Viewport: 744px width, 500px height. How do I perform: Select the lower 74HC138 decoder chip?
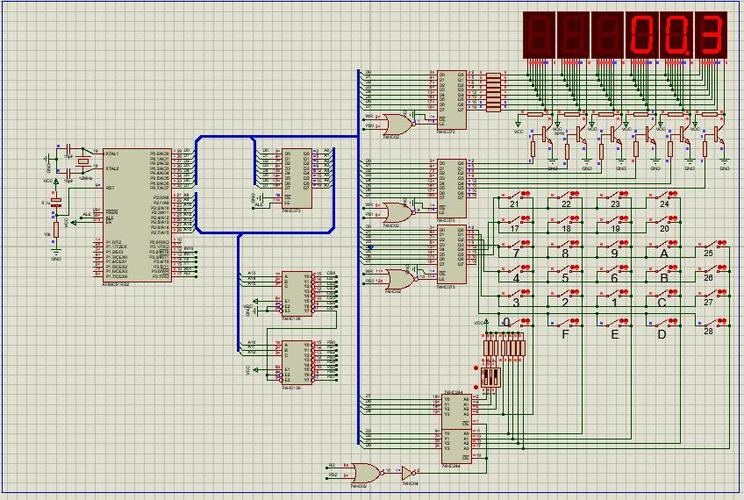pyautogui.click(x=297, y=362)
